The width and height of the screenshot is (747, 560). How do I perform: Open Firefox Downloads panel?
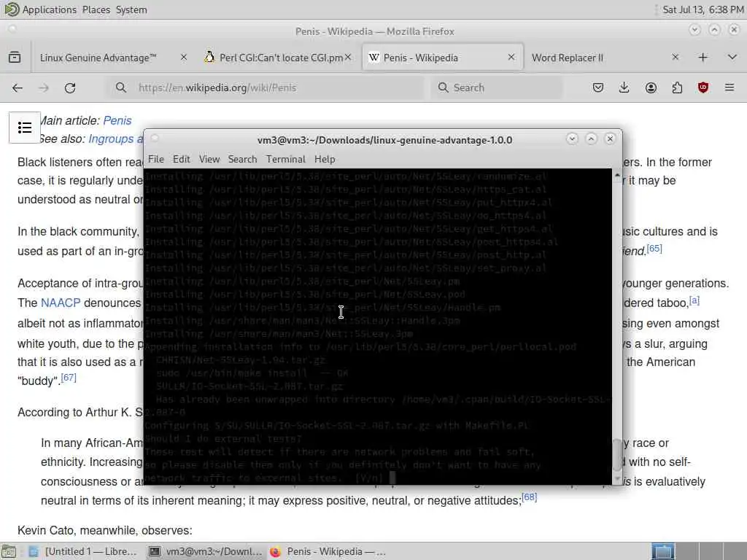coord(624,87)
